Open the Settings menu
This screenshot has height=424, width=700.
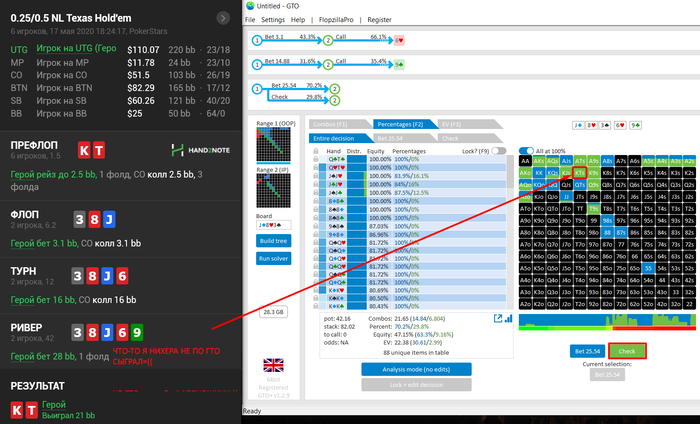coord(273,20)
